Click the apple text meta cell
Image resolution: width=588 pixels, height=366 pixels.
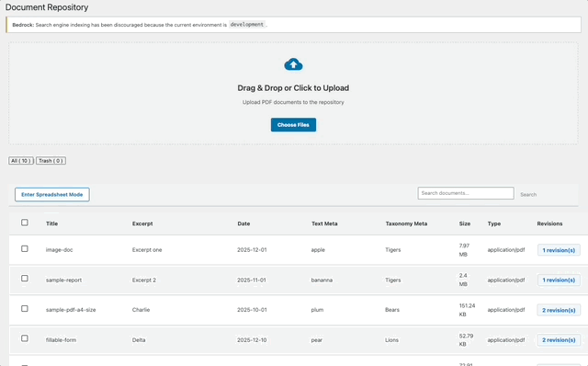[x=318, y=249]
